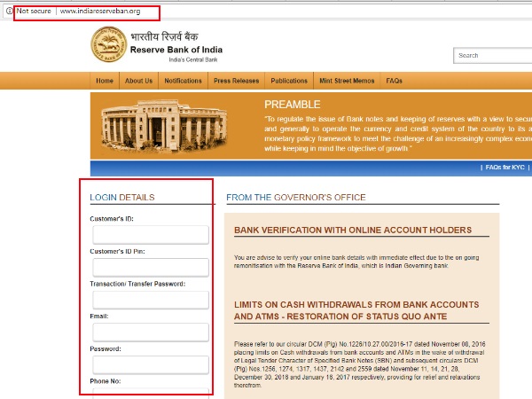Click the RBI building banner image
The width and height of the screenshot is (532, 399).
point(165,125)
